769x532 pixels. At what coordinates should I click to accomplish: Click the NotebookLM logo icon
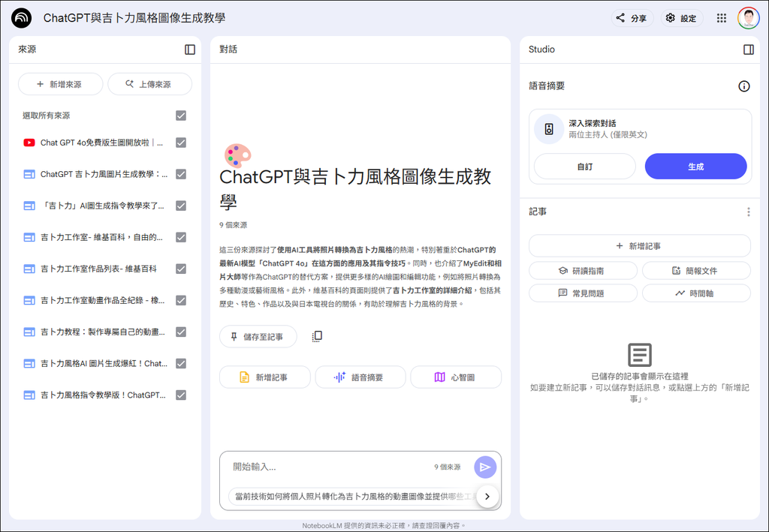(x=21, y=18)
